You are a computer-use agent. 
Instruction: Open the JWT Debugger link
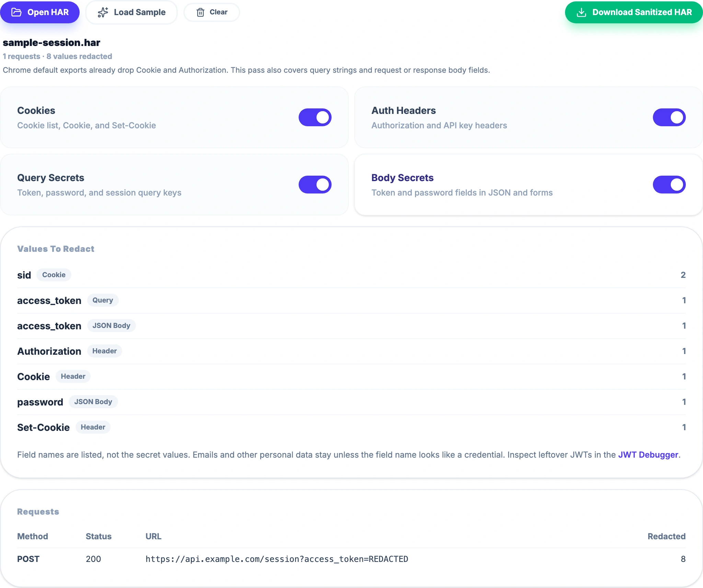click(x=648, y=455)
